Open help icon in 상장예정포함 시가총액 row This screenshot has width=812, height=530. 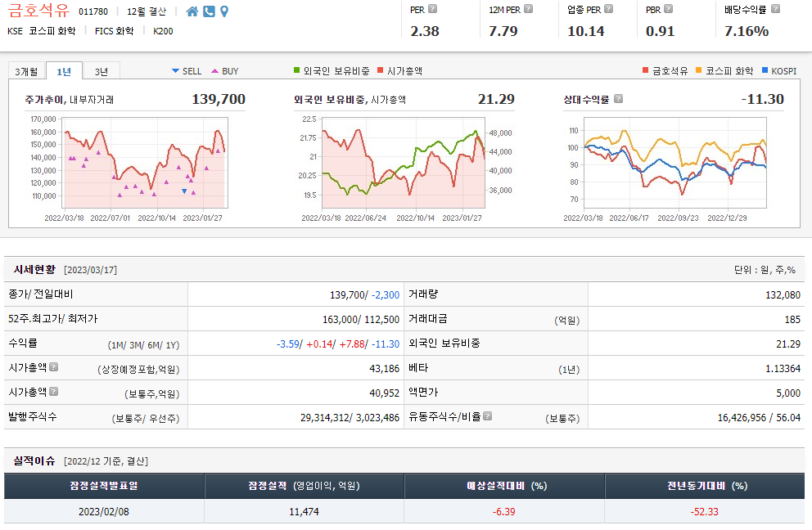click(53, 367)
